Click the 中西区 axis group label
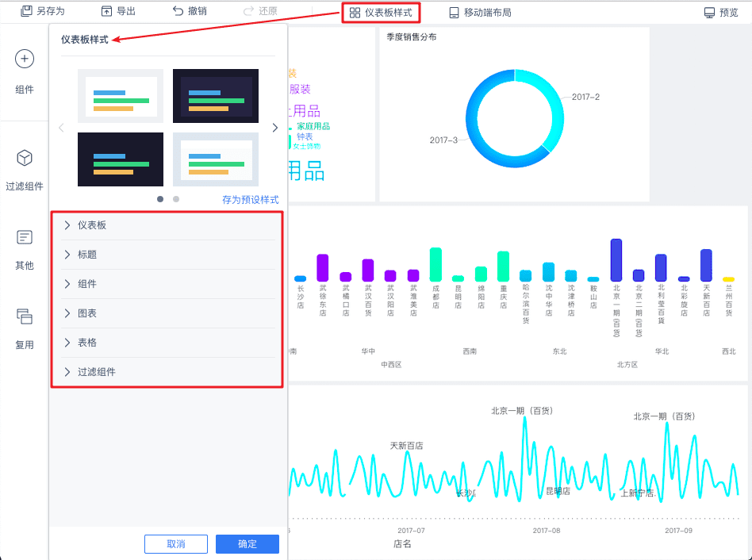 point(391,364)
